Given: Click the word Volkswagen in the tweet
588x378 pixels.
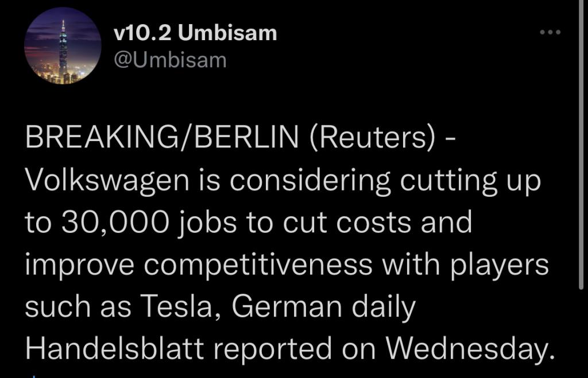Looking at the screenshot, I should click(x=107, y=181).
